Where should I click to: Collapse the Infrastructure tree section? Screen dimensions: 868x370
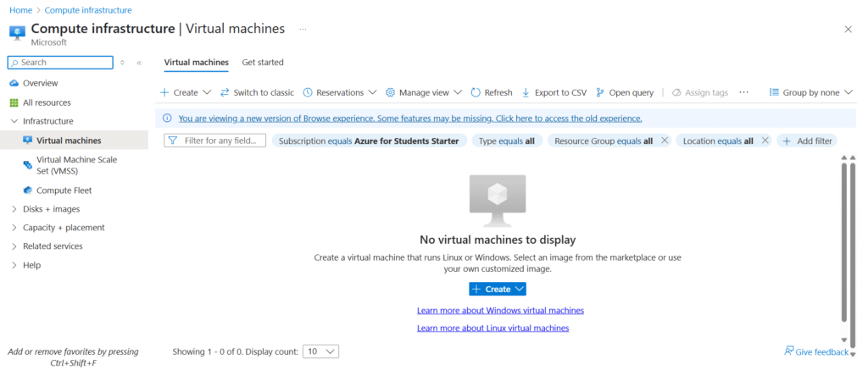pyautogui.click(x=14, y=122)
